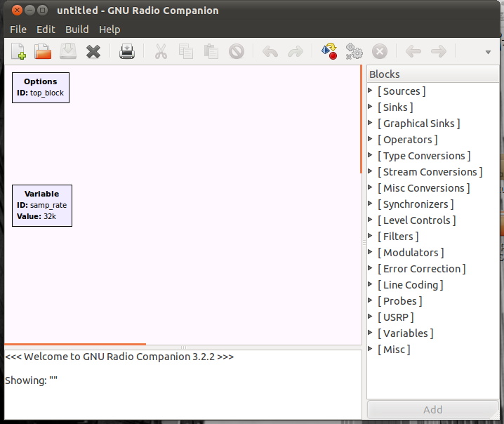Image resolution: width=504 pixels, height=424 pixels.
Task: Open the Help menu
Action: [110, 29]
